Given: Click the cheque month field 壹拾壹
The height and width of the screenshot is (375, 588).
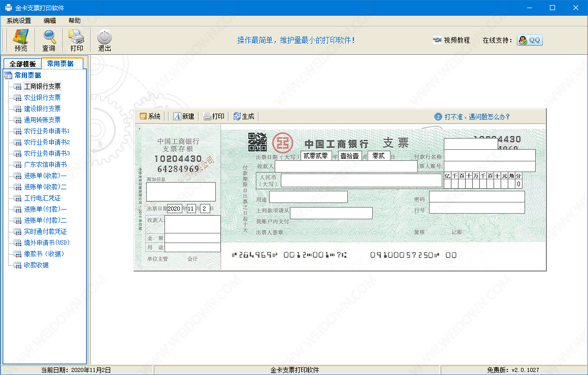Looking at the screenshot, I should [350, 156].
